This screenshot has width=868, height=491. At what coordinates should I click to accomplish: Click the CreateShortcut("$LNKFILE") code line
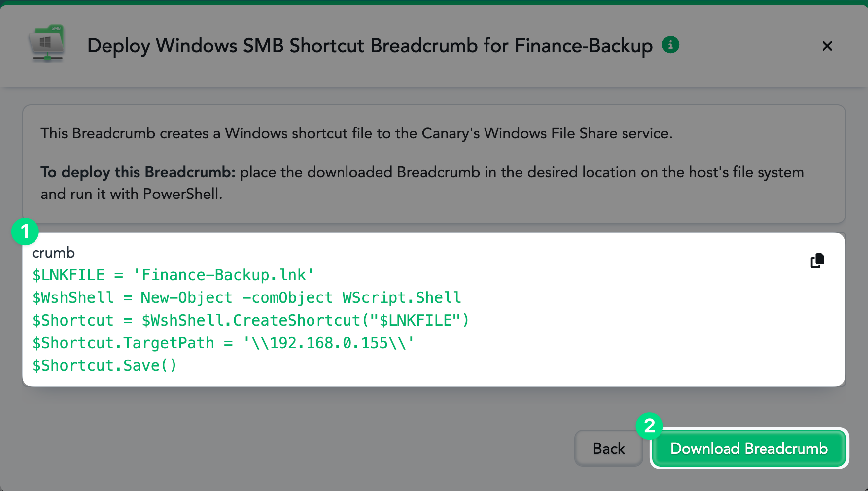pos(250,320)
